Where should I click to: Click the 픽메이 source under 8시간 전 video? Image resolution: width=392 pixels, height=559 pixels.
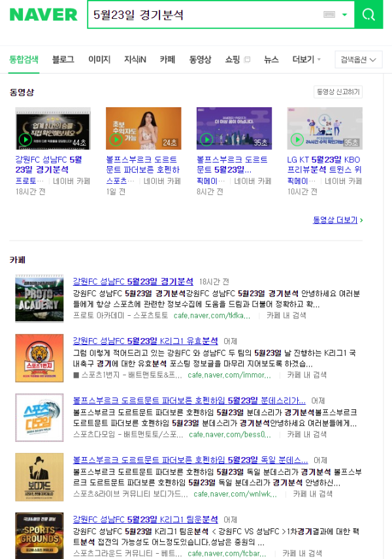point(210,181)
